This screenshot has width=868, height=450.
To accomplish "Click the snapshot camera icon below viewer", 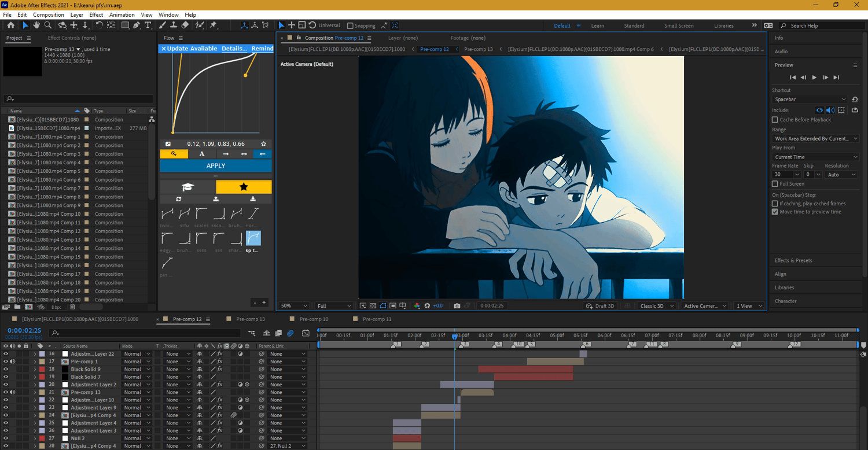I will [x=457, y=305].
